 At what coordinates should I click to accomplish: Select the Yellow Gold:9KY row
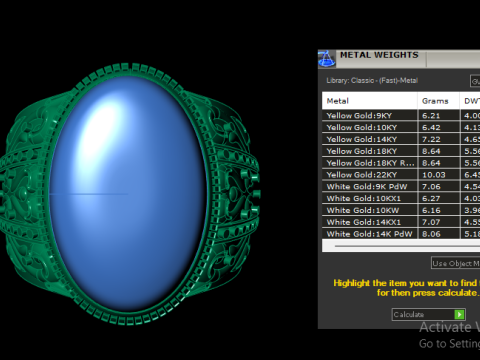[401, 116]
